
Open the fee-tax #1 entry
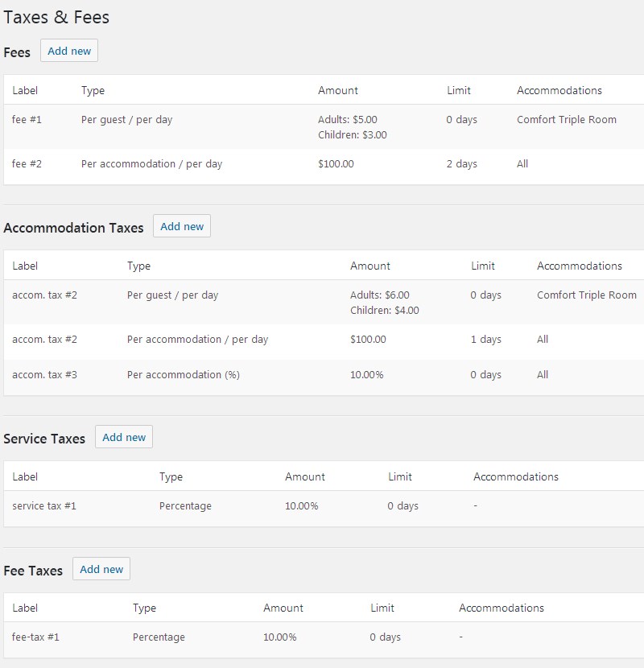[35, 637]
